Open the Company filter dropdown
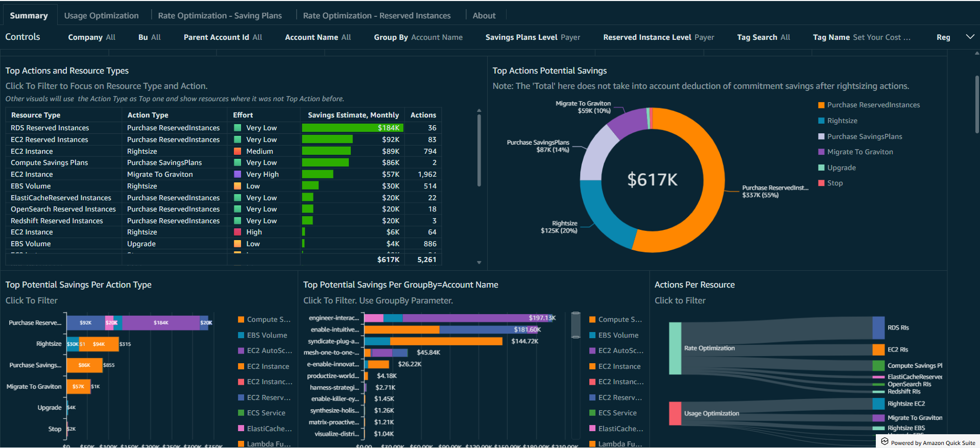Viewport: 980px width, 448px height. [x=91, y=37]
